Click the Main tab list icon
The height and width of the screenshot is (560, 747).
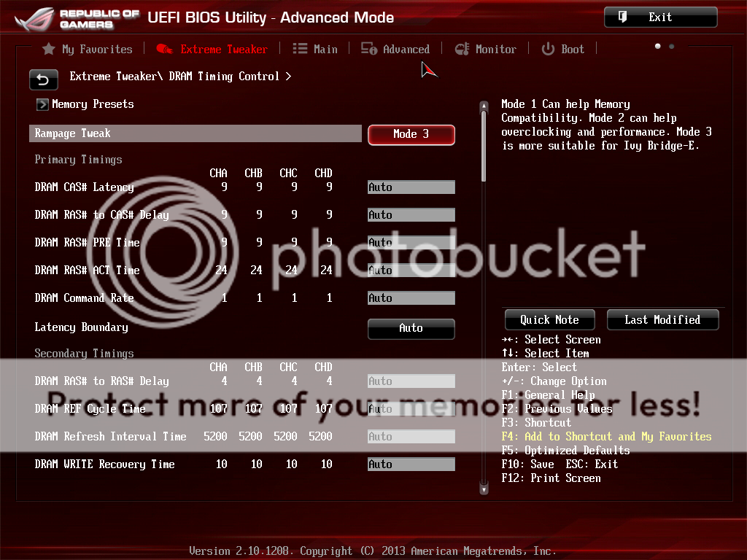[x=300, y=49]
